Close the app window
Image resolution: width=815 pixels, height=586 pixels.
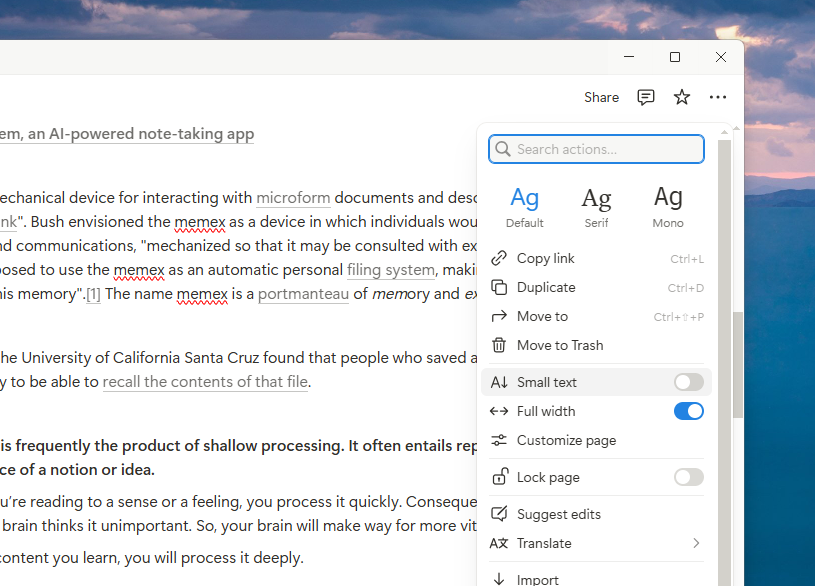720,57
